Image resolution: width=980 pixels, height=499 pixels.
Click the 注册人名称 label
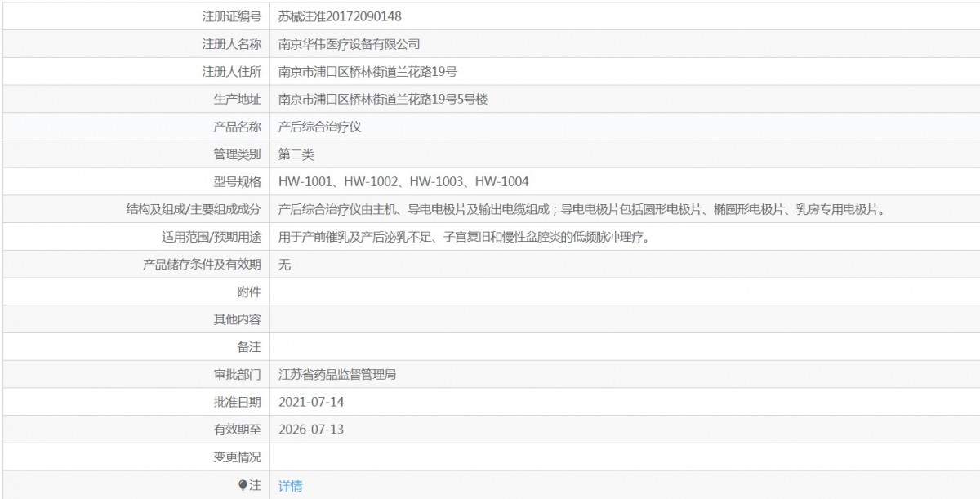coord(231,44)
